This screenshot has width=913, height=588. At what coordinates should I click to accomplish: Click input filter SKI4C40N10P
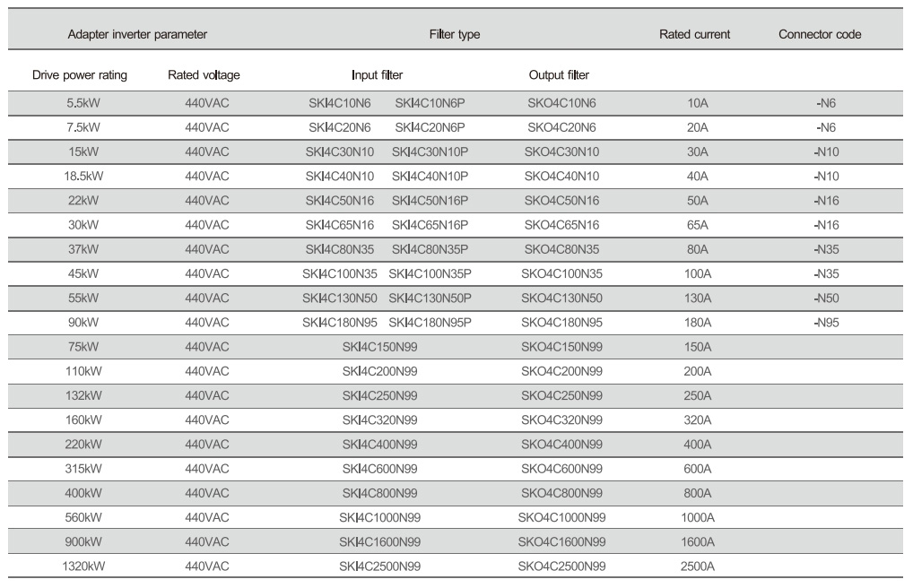(x=430, y=177)
